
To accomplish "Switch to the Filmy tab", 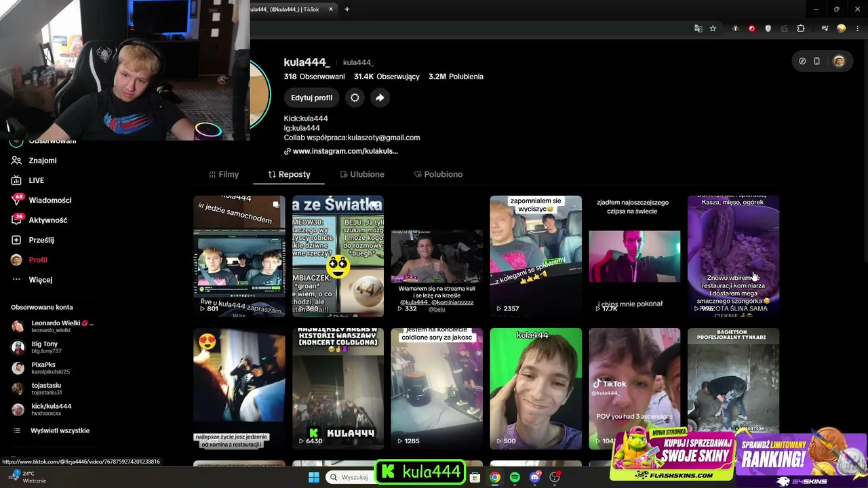I will coord(224,174).
